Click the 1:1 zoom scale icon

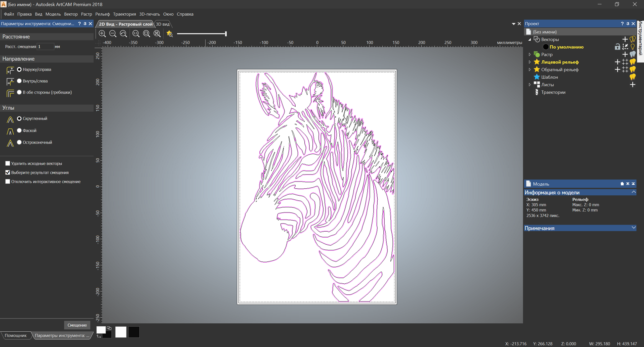pos(136,34)
